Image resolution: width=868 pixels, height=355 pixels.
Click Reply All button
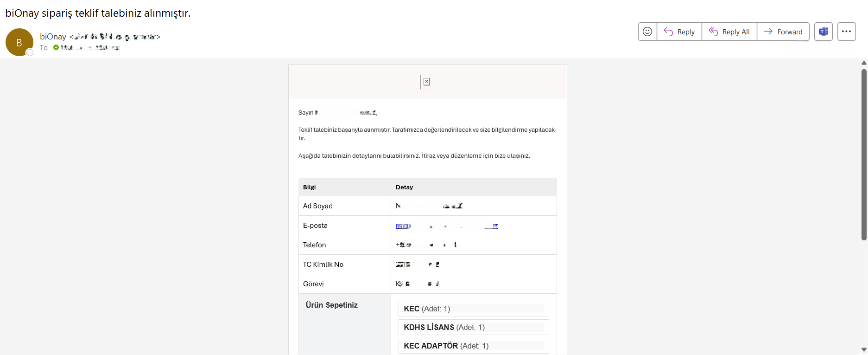[729, 32]
